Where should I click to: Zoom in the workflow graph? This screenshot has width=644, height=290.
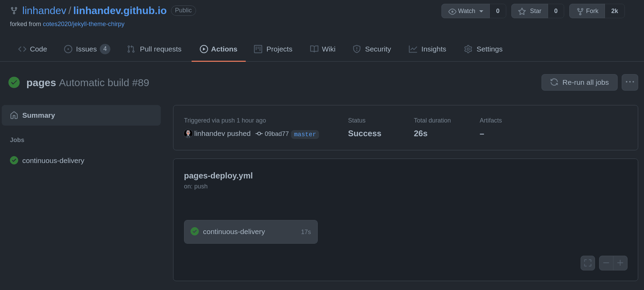[x=620, y=263]
